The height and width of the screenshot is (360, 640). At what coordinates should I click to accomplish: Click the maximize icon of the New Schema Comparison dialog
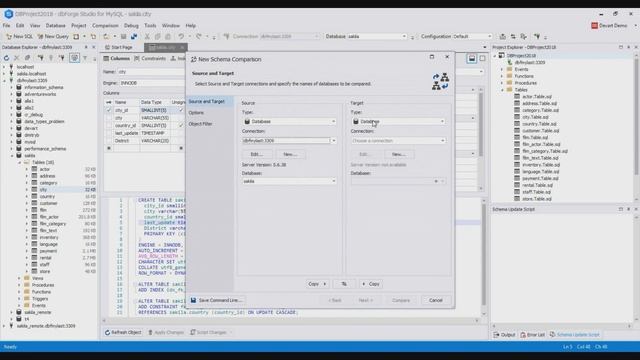click(432, 57)
